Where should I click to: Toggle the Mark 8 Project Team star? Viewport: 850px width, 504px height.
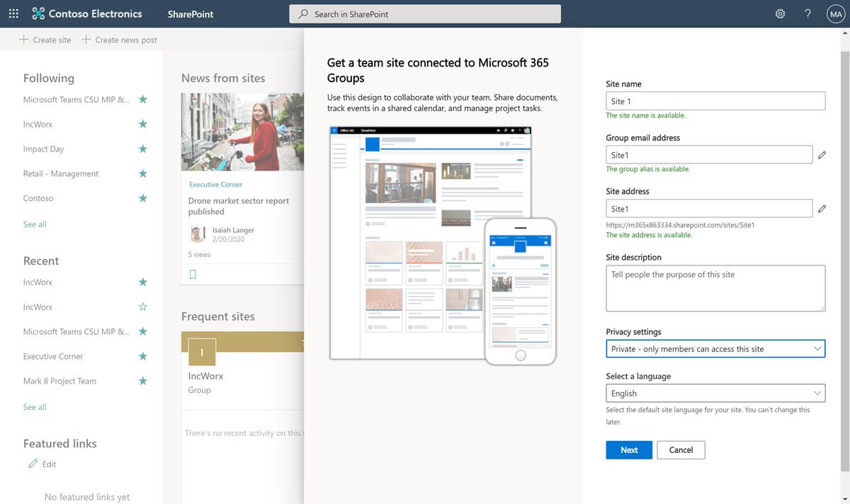pos(142,381)
